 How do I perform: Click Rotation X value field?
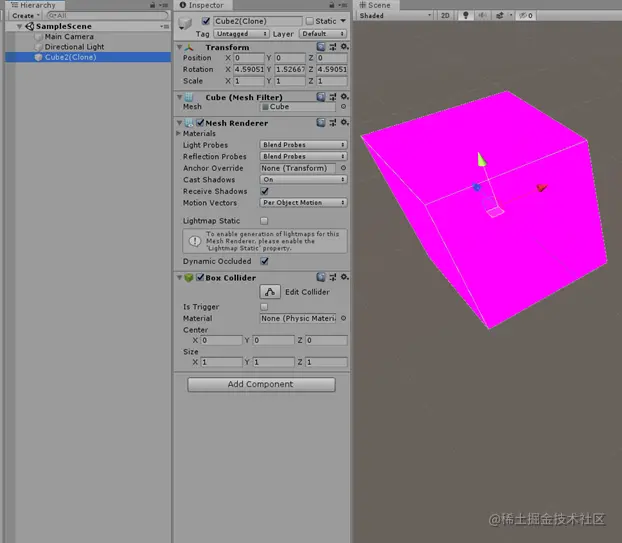pos(249,69)
